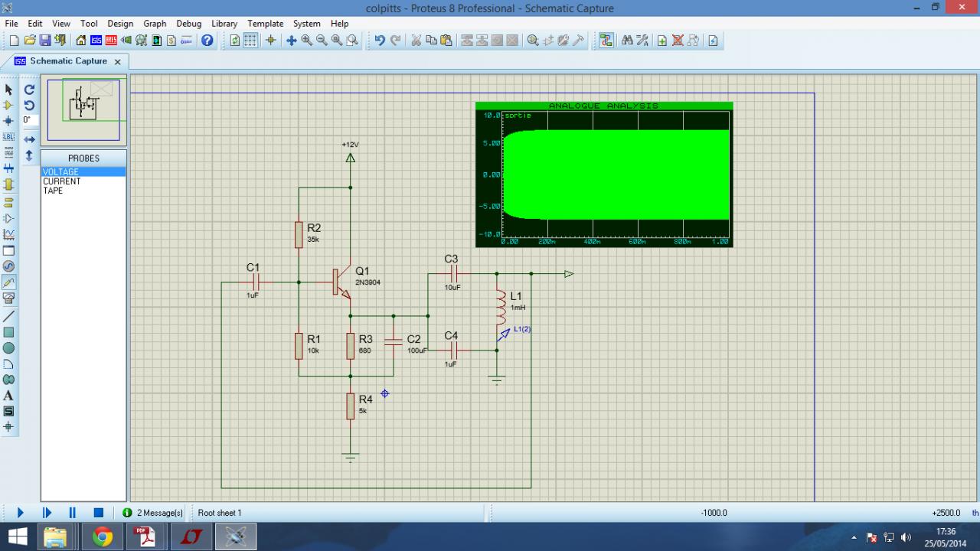Click the rotation angle input field
The image size is (980, 551).
29,120
